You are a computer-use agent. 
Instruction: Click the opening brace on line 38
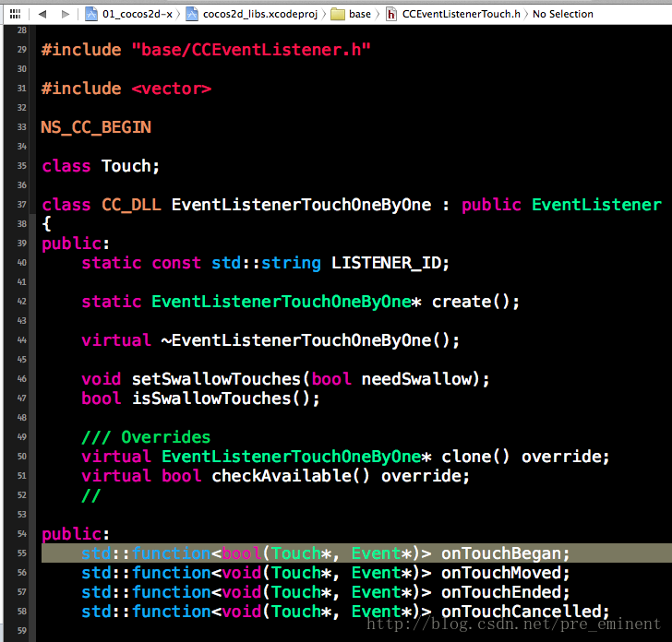pyautogui.click(x=47, y=224)
